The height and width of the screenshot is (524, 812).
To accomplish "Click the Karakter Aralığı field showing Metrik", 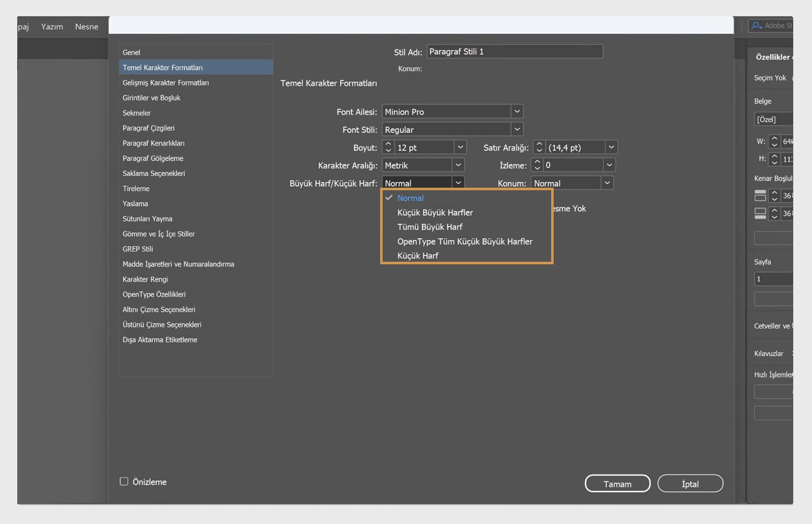I will pos(417,165).
